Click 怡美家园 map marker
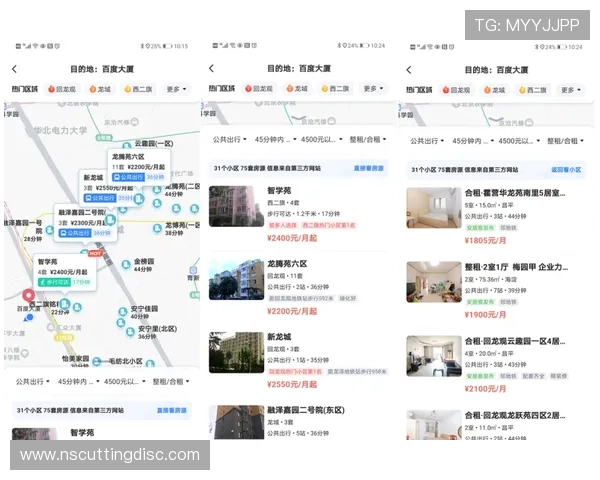This screenshot has width=600, height=480. [97, 361]
